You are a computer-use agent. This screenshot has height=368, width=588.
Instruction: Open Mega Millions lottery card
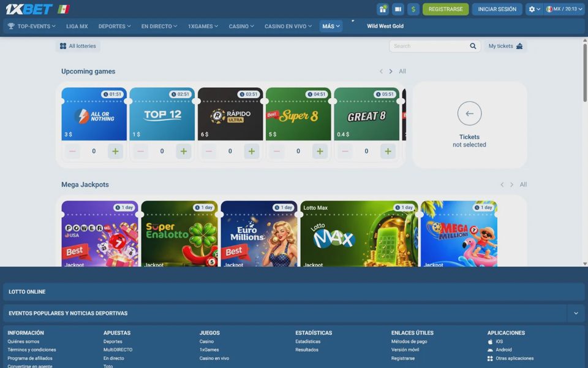coord(459,234)
